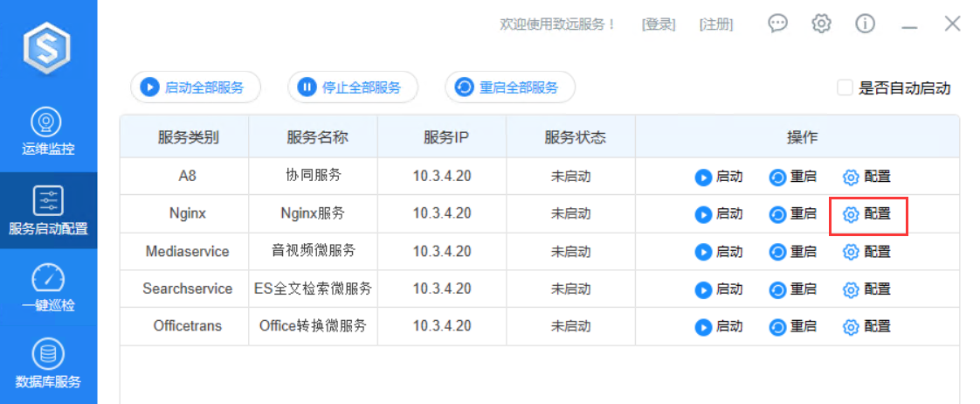
Task: Click the [注册] register link
Action: coord(716,24)
